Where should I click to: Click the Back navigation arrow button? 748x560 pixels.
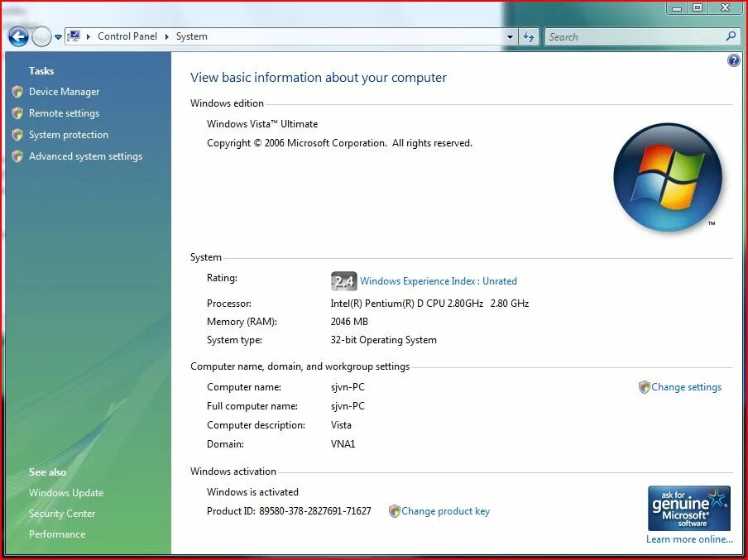[x=18, y=36]
